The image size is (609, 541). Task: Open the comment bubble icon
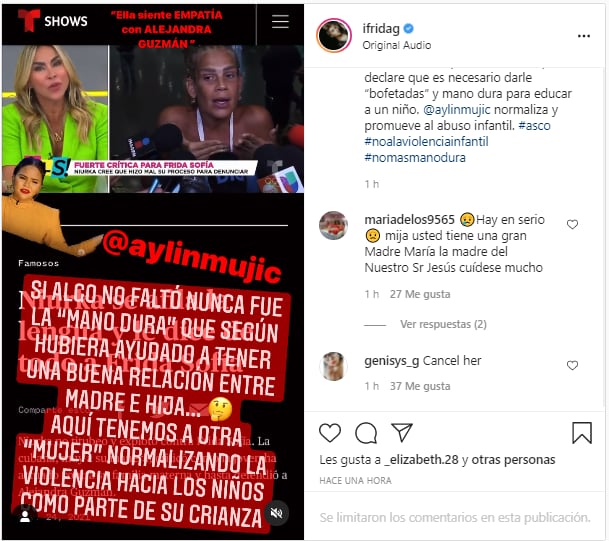click(x=366, y=433)
